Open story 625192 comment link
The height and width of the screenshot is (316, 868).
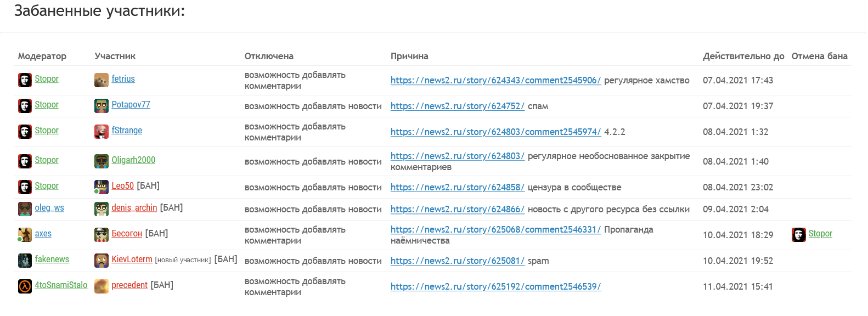495,286
